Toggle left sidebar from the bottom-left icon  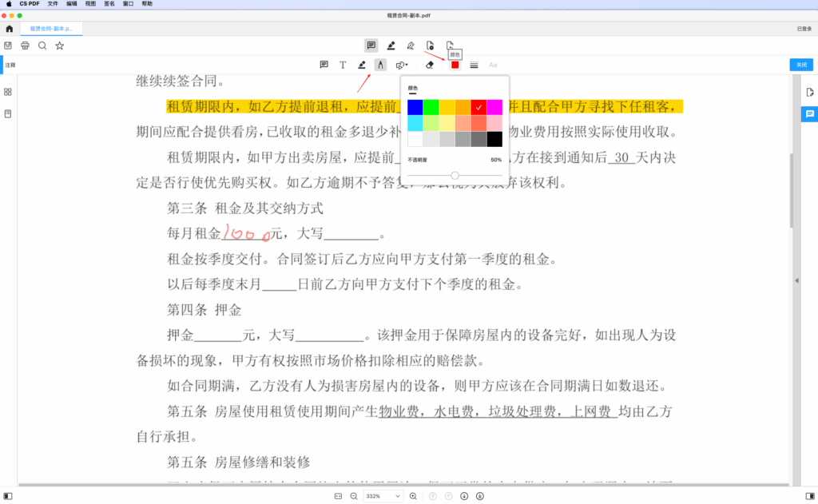(x=8, y=496)
